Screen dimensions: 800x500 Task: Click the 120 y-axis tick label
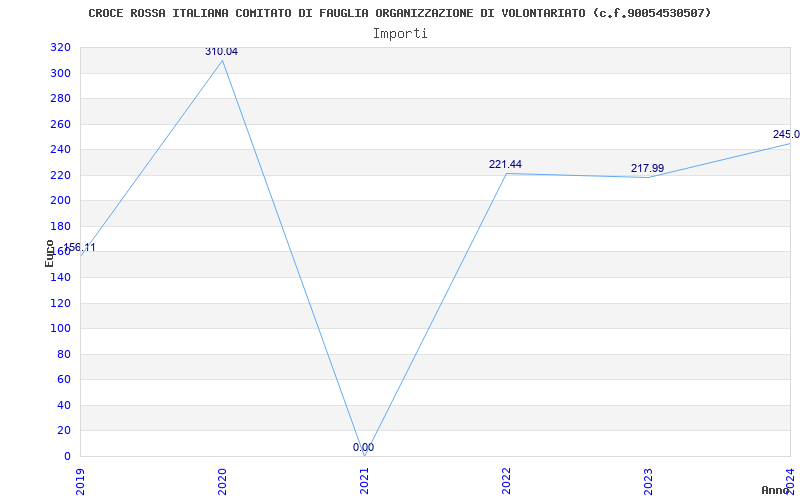tap(60, 304)
